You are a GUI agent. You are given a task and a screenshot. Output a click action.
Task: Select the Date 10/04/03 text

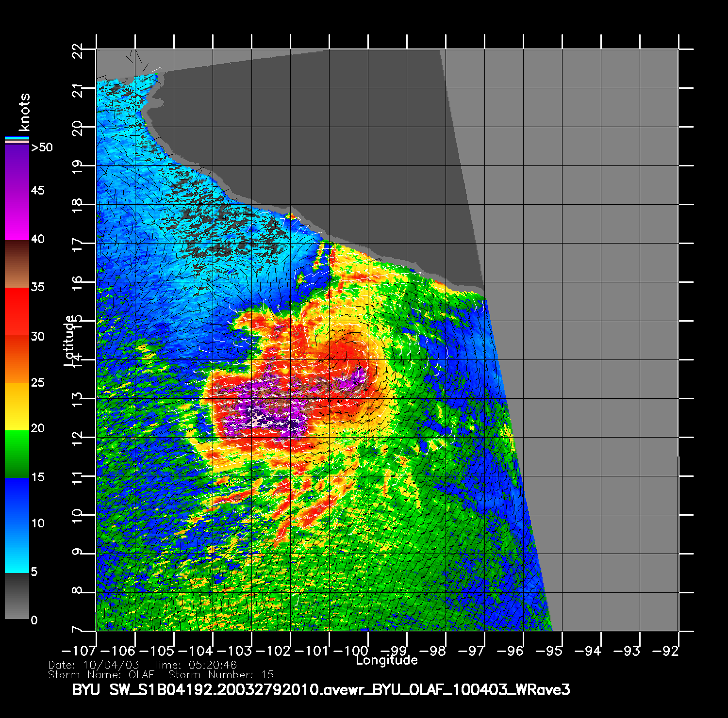[x=94, y=665]
